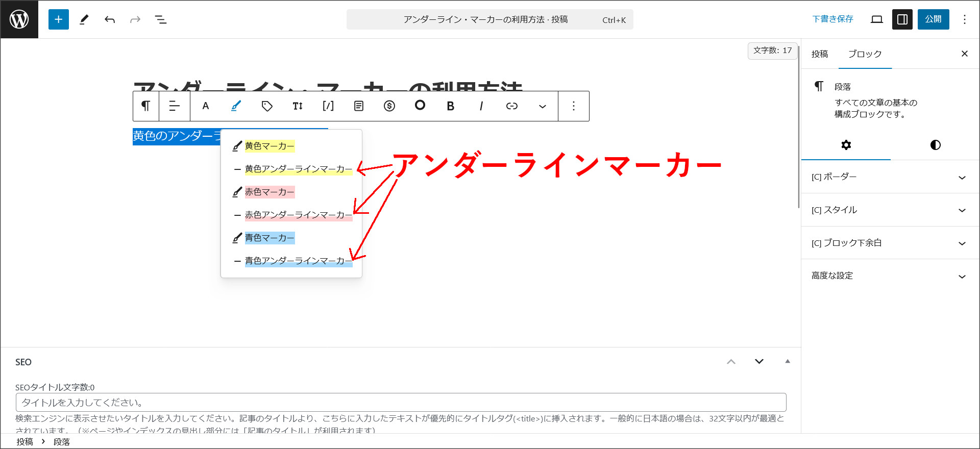The image size is (980, 449).
Task: Move the SEO panel down
Action: pos(759,362)
